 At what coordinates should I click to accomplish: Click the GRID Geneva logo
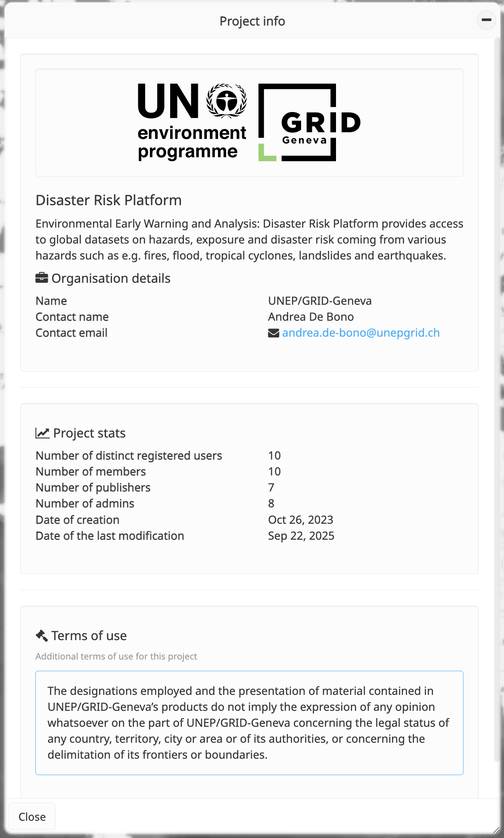pyautogui.click(x=309, y=122)
